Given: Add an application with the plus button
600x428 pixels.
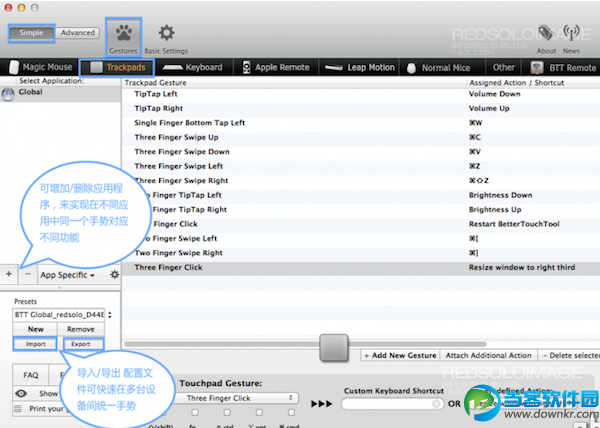Looking at the screenshot, I should (x=9, y=274).
